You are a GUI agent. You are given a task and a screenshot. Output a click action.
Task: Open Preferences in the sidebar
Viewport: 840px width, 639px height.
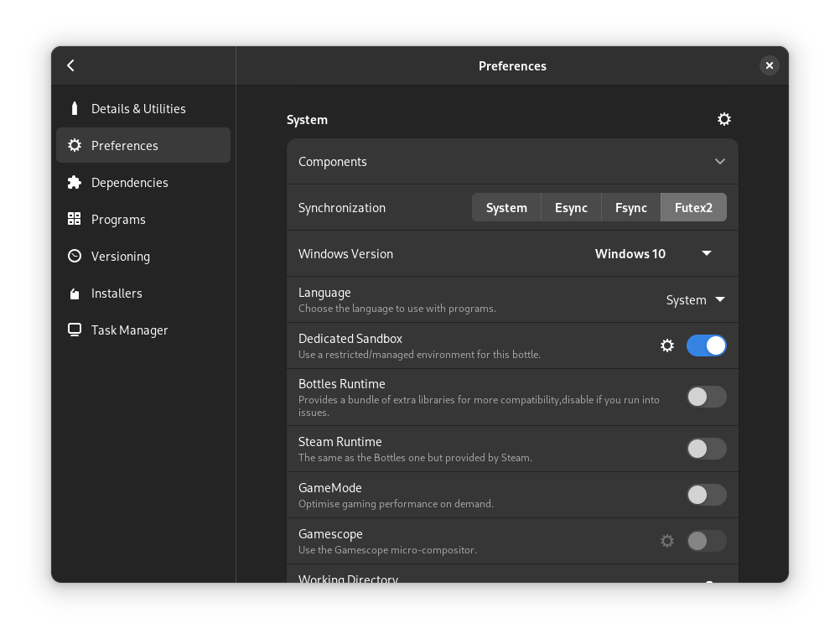click(x=143, y=145)
